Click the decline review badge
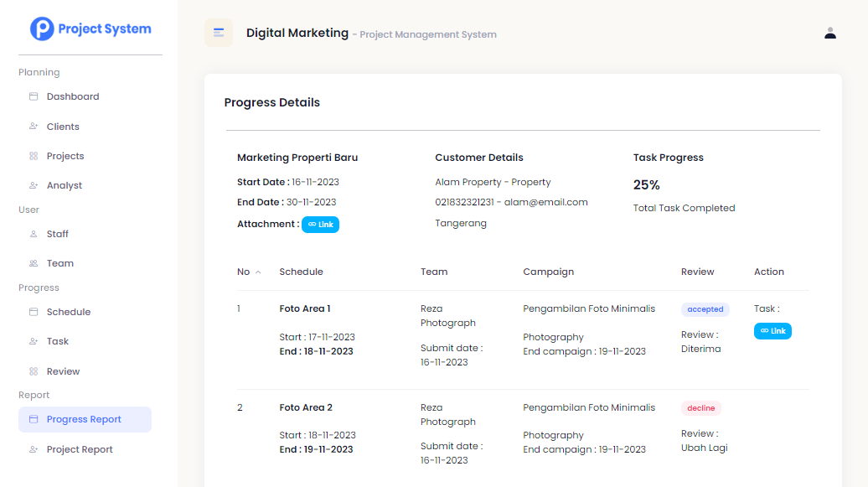This screenshot has height=487, width=868. click(700, 408)
